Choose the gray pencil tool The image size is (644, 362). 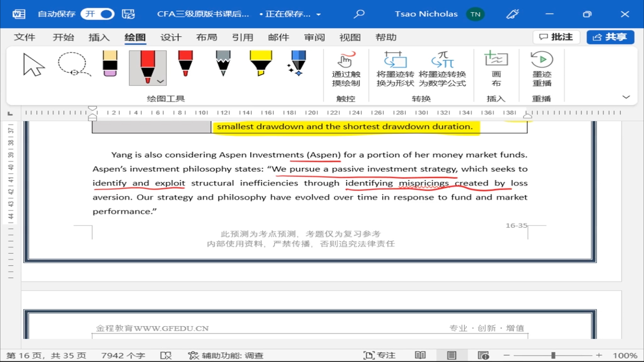223,64
